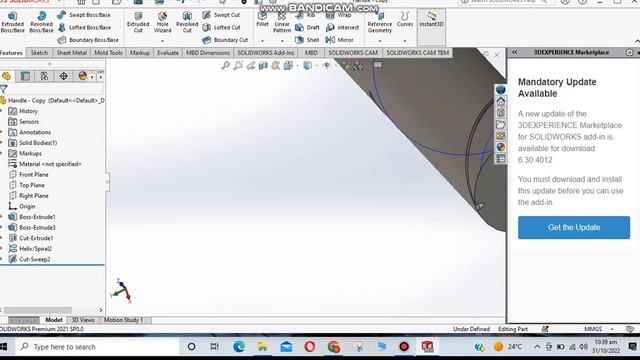Show hidden system tray icons
This screenshot has height=360, width=640.
point(537,347)
